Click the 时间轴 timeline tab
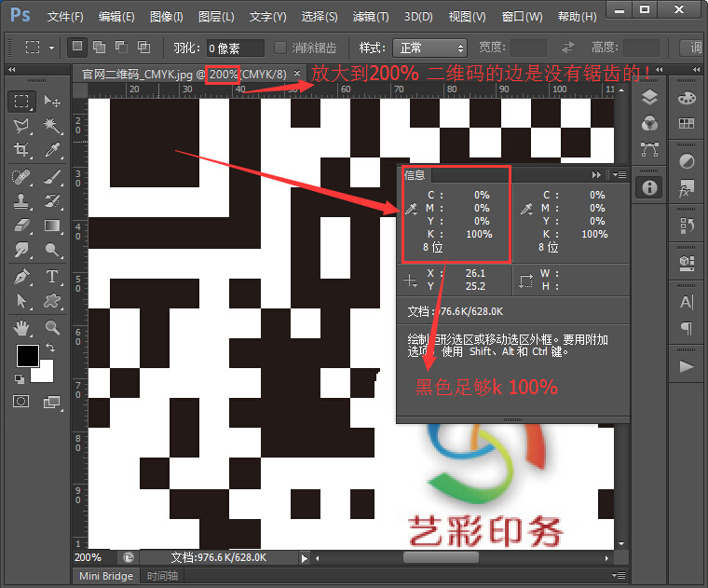This screenshot has width=708, height=588. coord(162,576)
